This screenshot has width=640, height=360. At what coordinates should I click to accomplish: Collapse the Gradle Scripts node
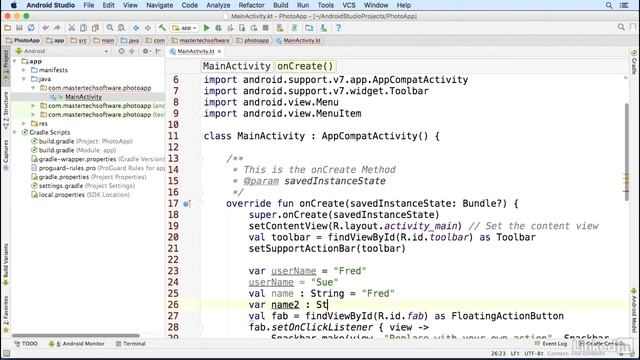click(15, 133)
